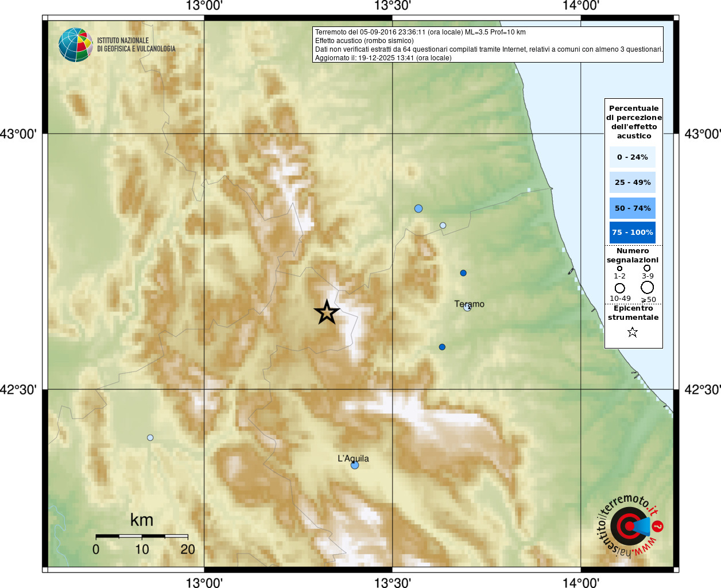The image size is (721, 588).
Task: Click the 'Percentuale di percezione' legend title
Action: 634,122
